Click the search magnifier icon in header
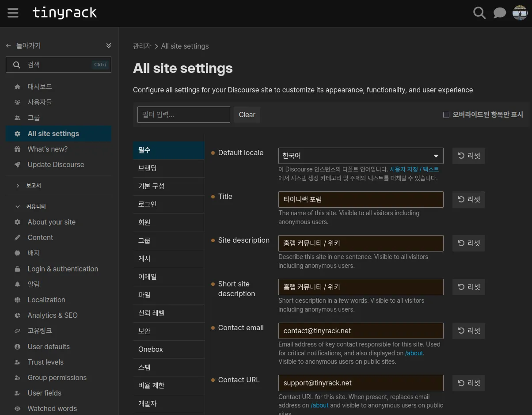The width and height of the screenshot is (532, 415). pyautogui.click(x=479, y=13)
